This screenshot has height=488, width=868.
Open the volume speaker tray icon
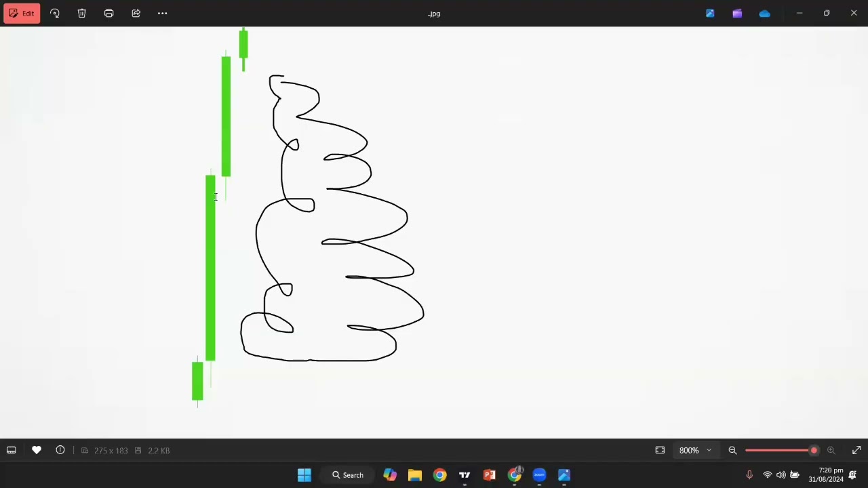click(781, 475)
